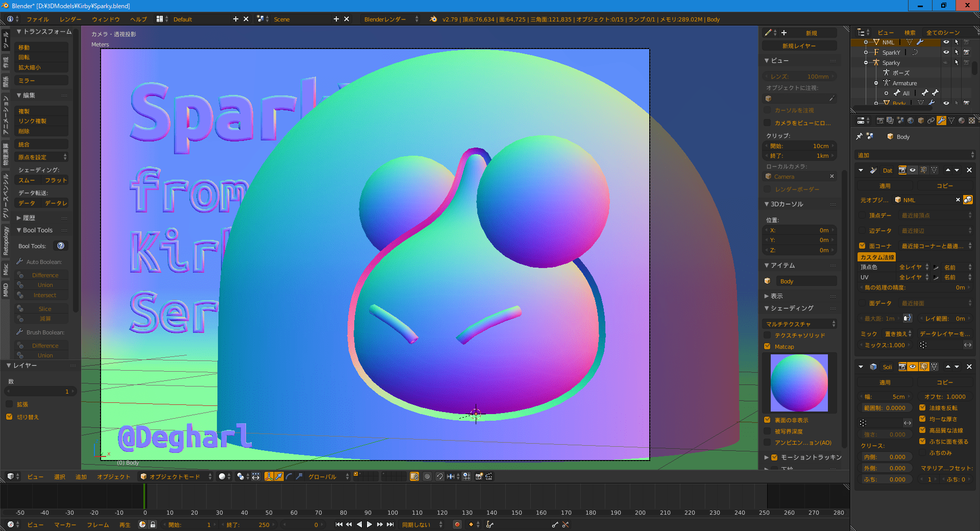Open the Bool Tools help question mark

[x=61, y=246]
